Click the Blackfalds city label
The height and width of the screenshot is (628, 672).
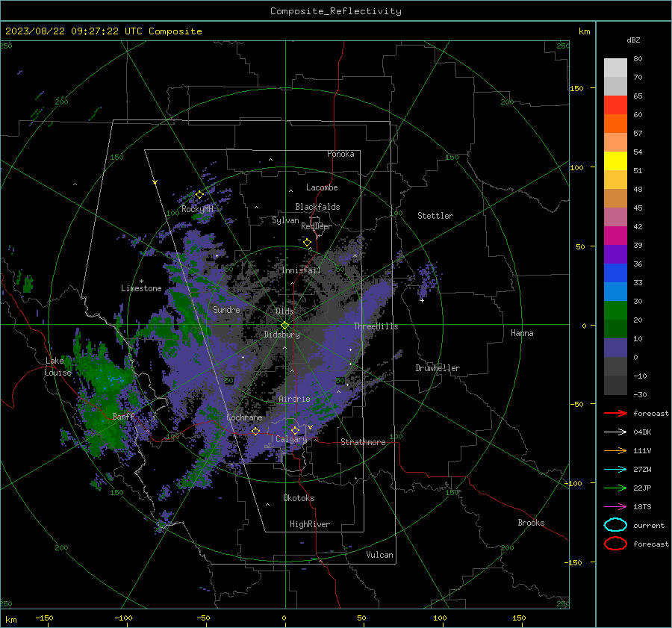click(317, 207)
